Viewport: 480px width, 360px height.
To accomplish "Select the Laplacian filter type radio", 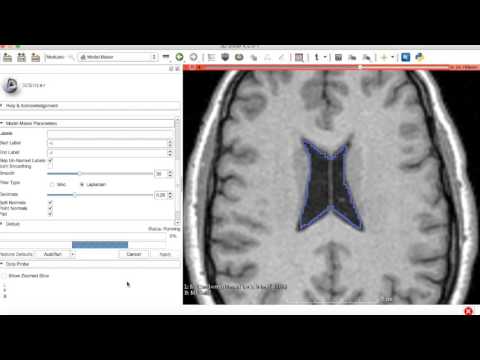I will (x=82, y=184).
